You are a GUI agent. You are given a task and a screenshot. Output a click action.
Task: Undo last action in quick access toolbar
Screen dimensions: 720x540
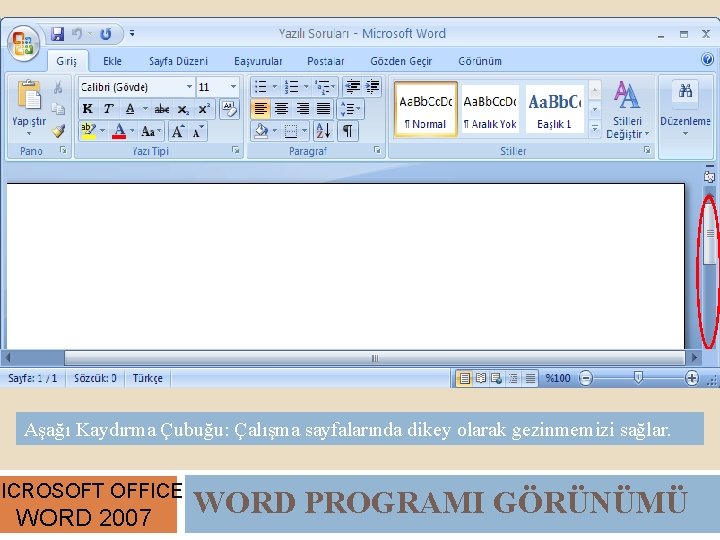77,34
